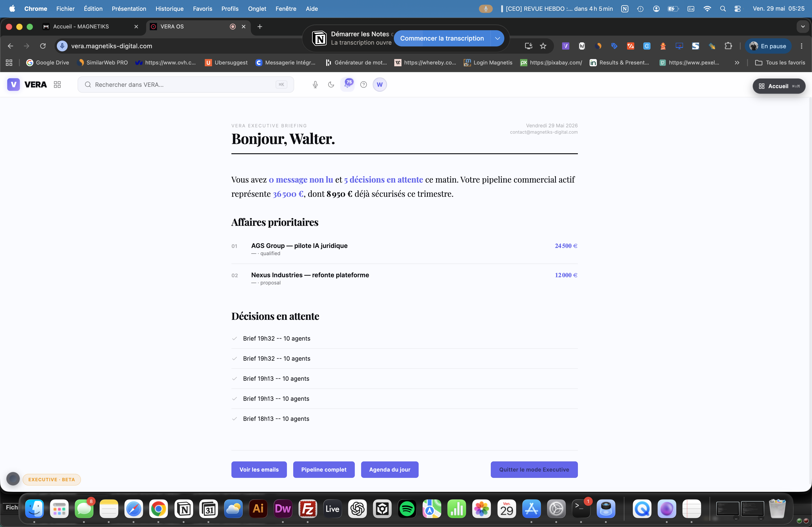812x527 pixels.
Task: Open the purple V extension
Action: tap(566, 46)
